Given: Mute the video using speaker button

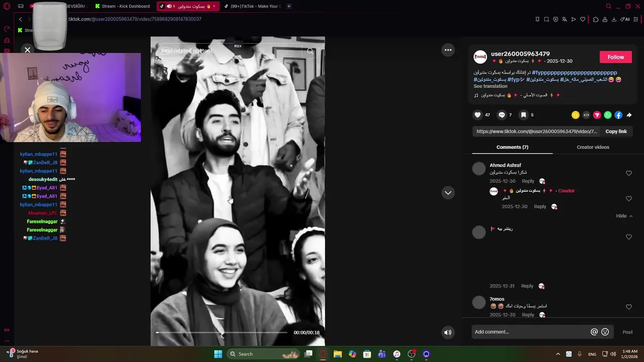Looking at the screenshot, I should pyautogui.click(x=448, y=332).
